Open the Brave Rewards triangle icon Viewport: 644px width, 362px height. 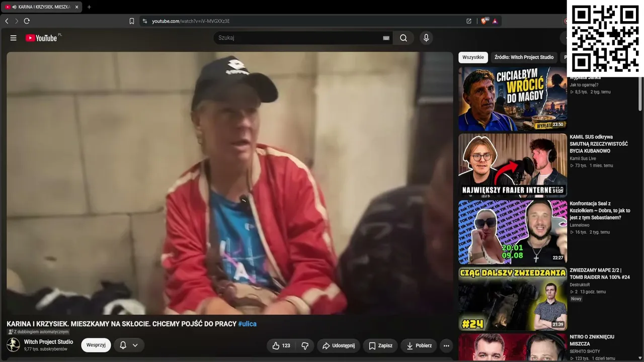click(495, 21)
